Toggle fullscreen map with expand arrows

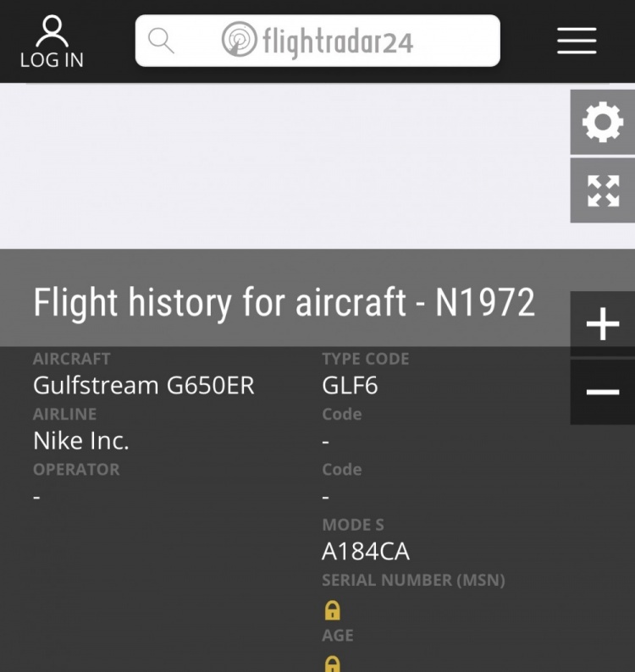click(x=602, y=190)
